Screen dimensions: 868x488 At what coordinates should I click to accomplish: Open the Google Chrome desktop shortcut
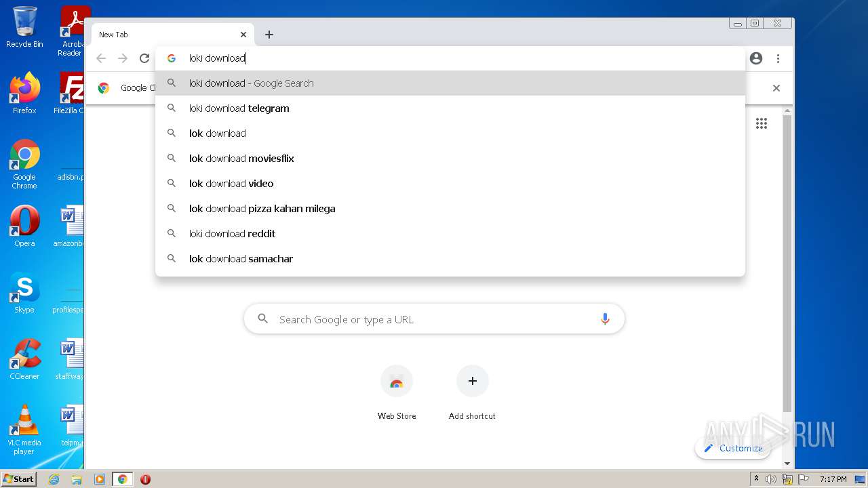pyautogui.click(x=24, y=164)
